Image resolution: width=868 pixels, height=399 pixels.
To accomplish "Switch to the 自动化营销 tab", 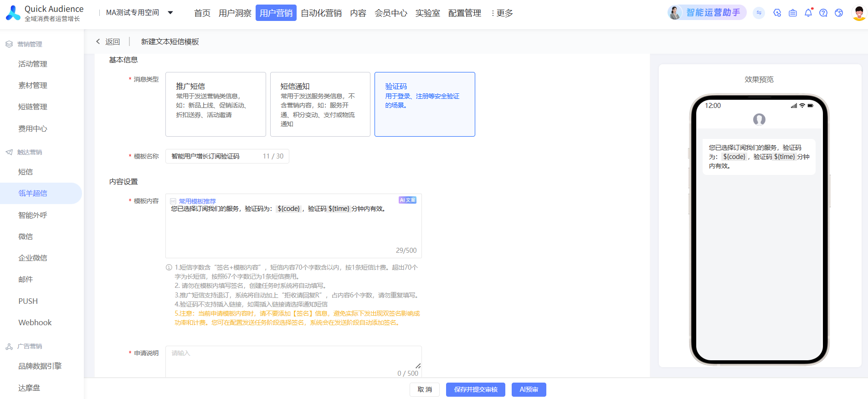I will coord(321,13).
